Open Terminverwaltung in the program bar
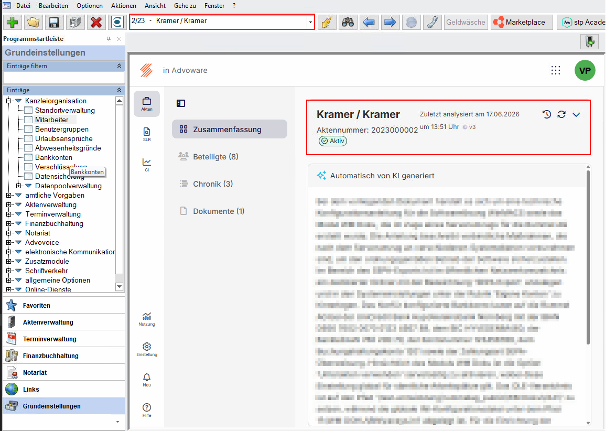Viewport: 606px width, 432px height. (x=64, y=339)
